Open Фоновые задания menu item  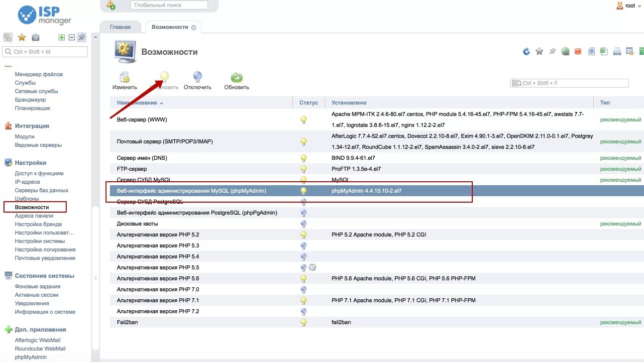pos(38,286)
